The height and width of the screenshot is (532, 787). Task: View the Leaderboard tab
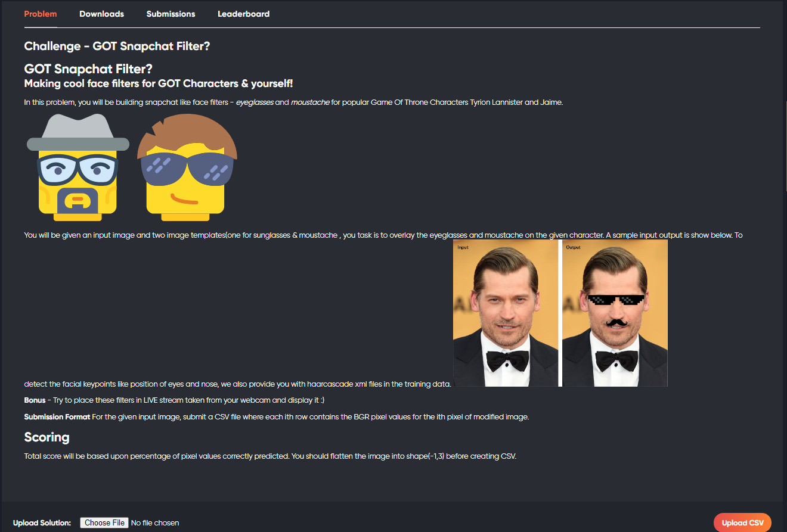coord(243,14)
